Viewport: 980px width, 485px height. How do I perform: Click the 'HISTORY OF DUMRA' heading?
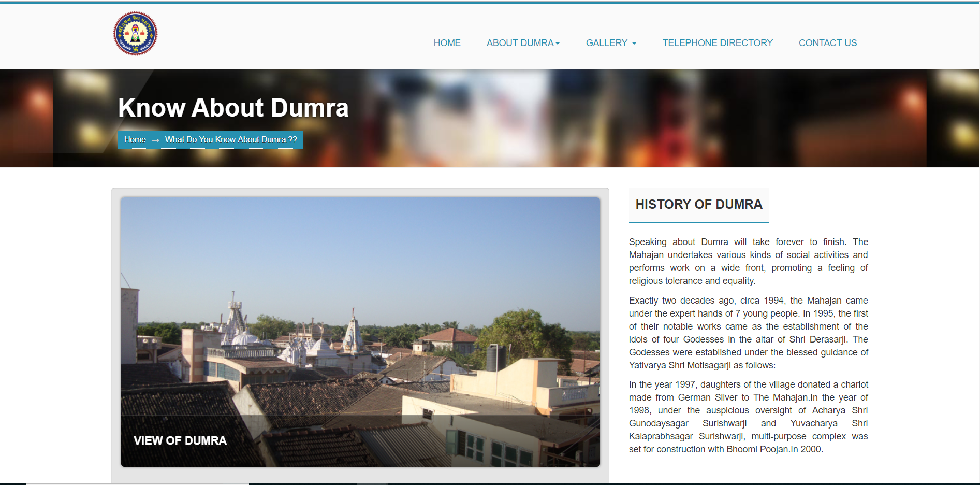(x=699, y=204)
